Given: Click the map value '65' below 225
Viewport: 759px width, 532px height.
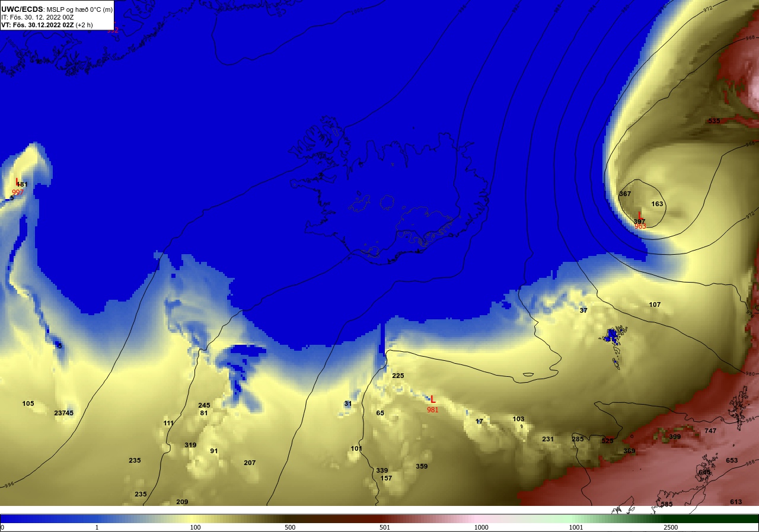Looking at the screenshot, I should pyautogui.click(x=380, y=413).
